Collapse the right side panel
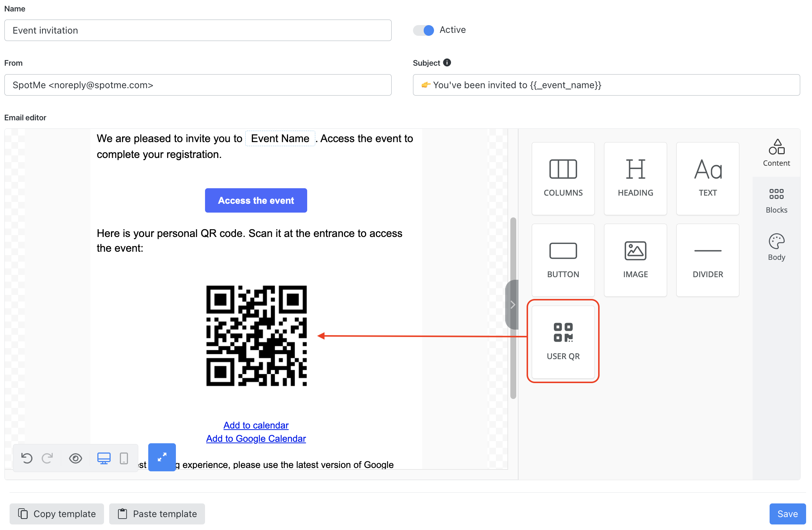Image resolution: width=812 pixels, height=530 pixels. coord(512,304)
